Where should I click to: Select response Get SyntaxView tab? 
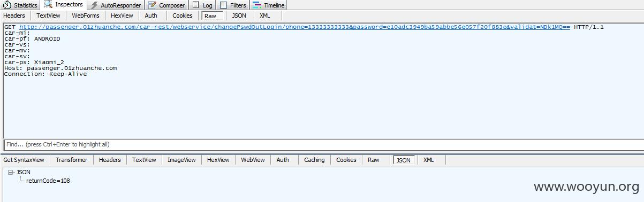coord(24,160)
